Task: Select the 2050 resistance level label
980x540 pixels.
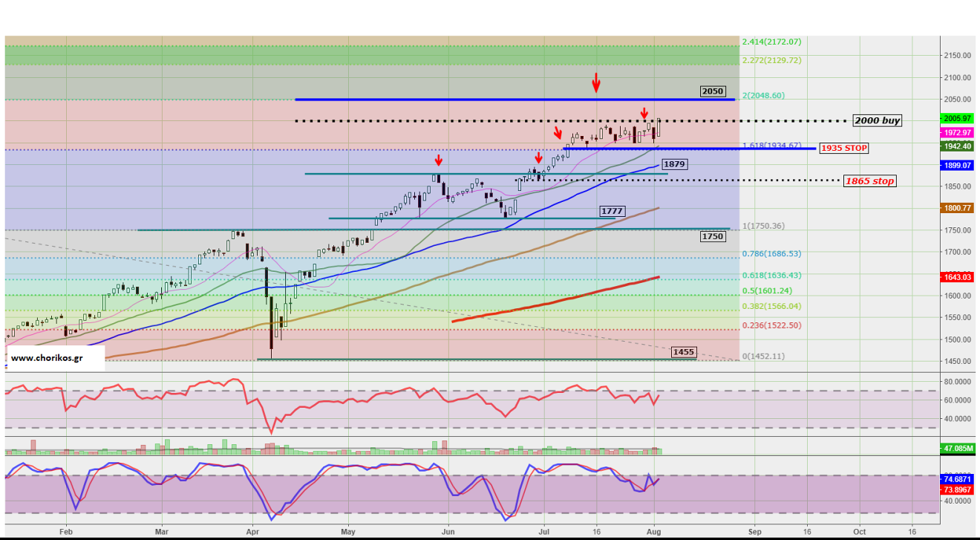Action: tap(712, 91)
